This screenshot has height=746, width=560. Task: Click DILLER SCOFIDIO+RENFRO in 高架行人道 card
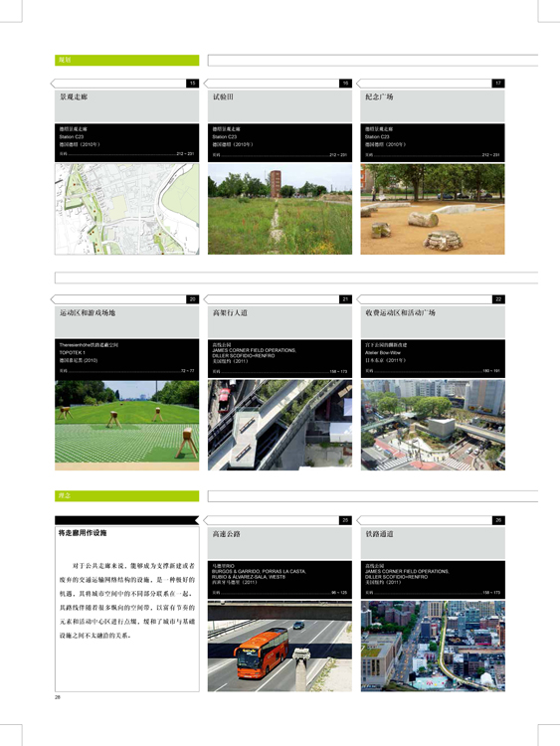pyautogui.click(x=244, y=356)
